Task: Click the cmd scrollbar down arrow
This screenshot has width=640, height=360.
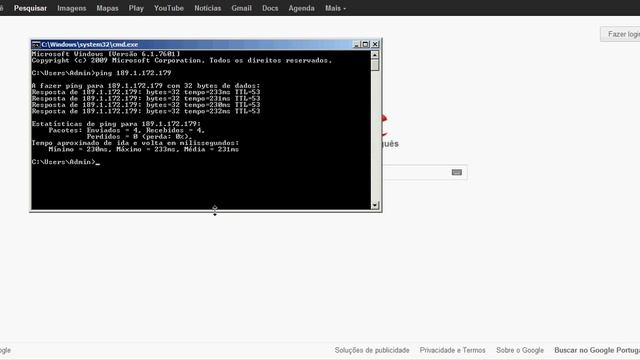Action: click(x=375, y=205)
